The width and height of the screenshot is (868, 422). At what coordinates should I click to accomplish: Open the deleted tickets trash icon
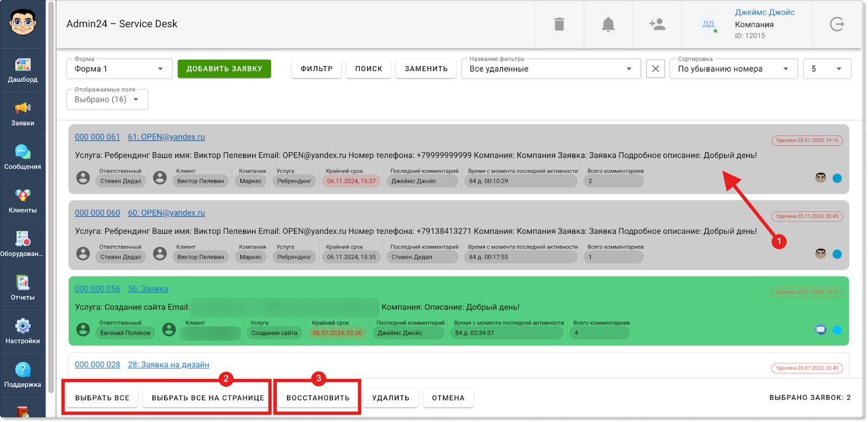559,24
